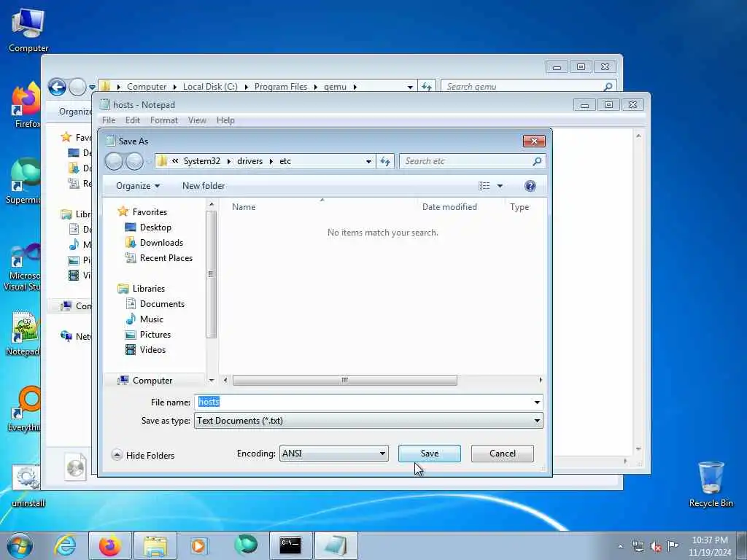Launch Internet Explorer from the taskbar
Image resolution: width=747 pixels, height=560 pixels.
click(x=65, y=545)
